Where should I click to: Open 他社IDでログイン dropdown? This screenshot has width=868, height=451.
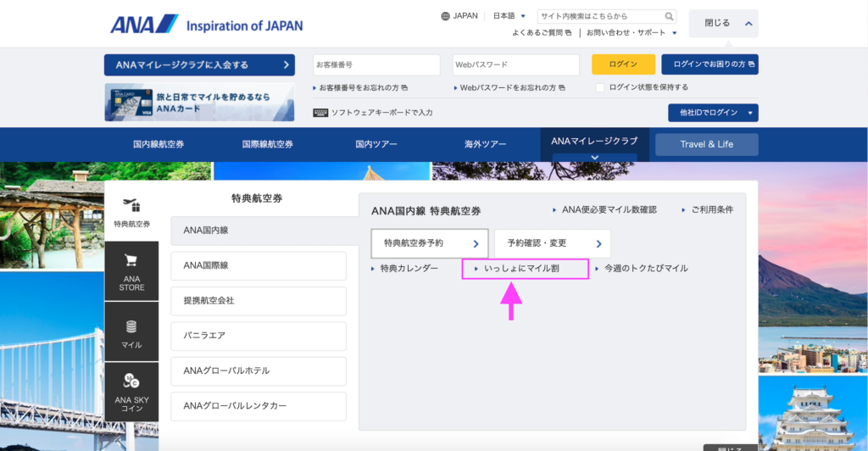(x=713, y=113)
